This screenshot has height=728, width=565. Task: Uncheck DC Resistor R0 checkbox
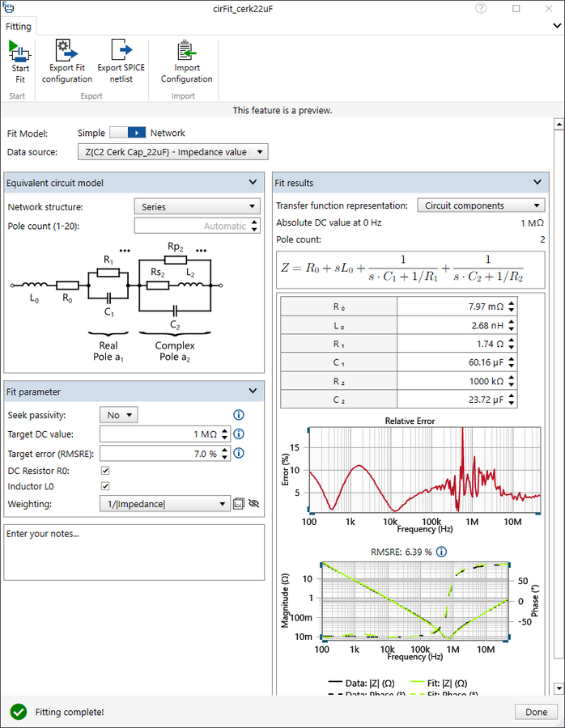coord(105,471)
